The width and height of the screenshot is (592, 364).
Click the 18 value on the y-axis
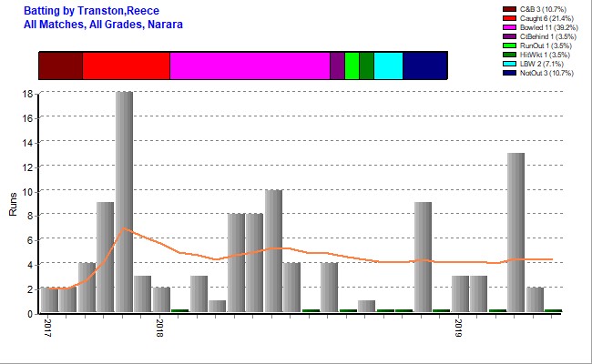28,94
